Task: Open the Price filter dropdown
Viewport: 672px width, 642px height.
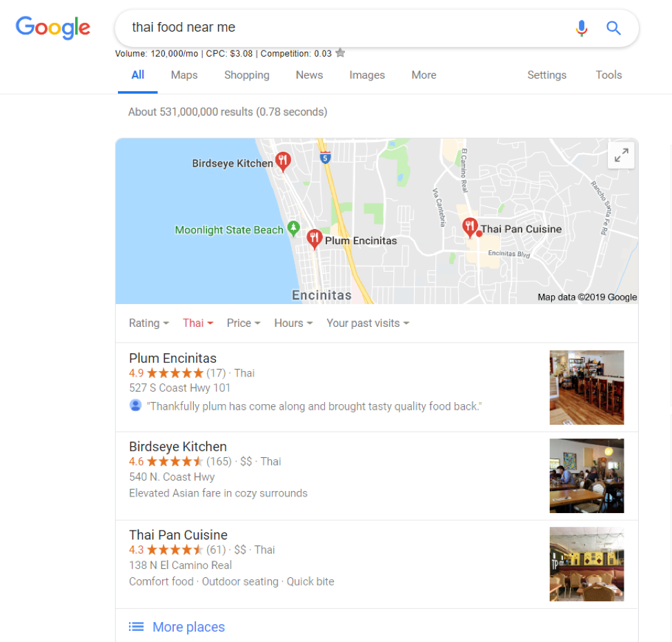Action: click(x=244, y=323)
